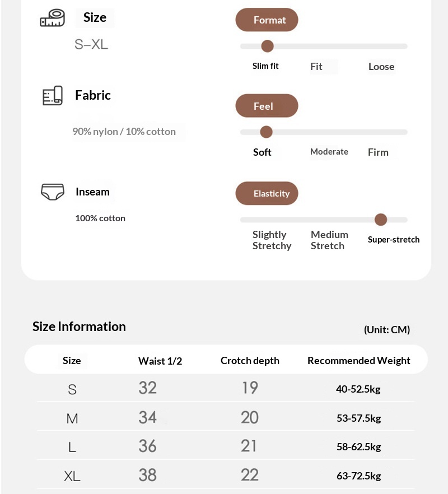Click the Fabric roll icon
The width and height of the screenshot is (448, 494).
[53, 96]
